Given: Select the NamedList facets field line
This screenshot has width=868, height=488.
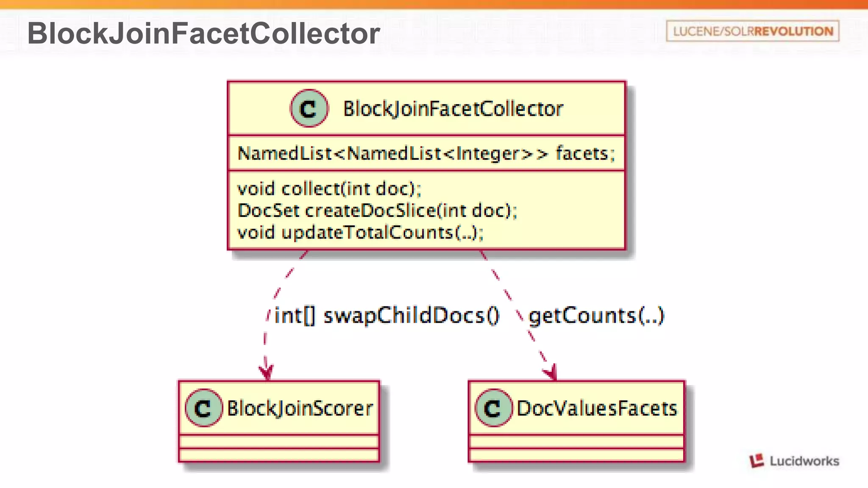Looking at the screenshot, I should (x=426, y=153).
